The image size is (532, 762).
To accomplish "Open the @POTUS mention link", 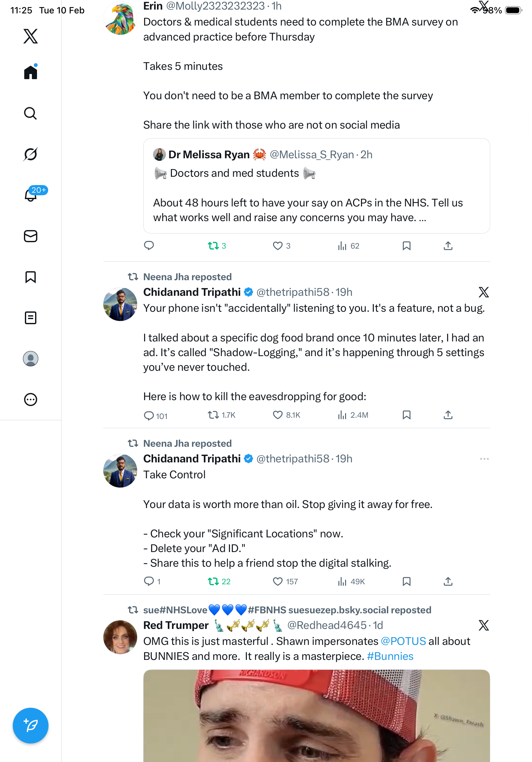I will point(403,641).
